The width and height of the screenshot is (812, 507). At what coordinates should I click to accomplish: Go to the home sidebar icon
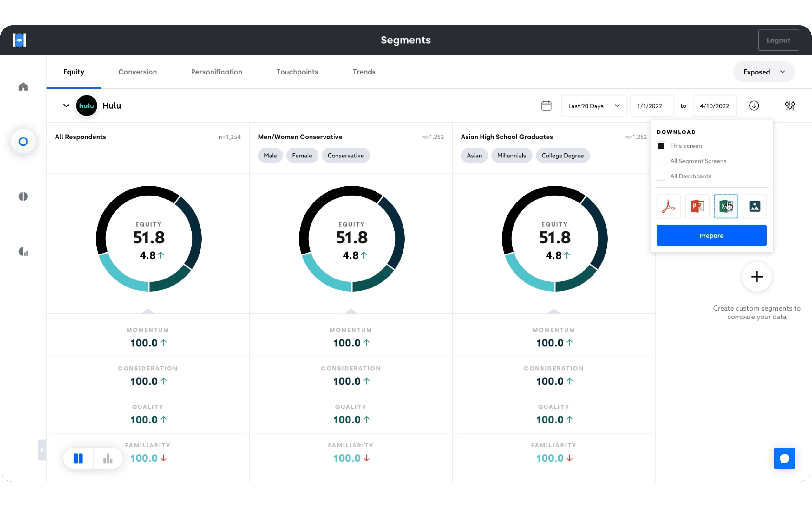coord(23,87)
